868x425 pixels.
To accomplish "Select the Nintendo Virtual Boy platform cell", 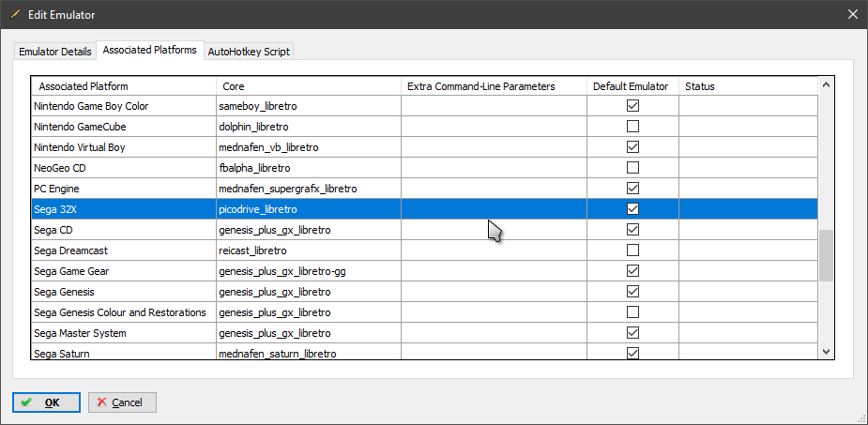I will point(124,147).
